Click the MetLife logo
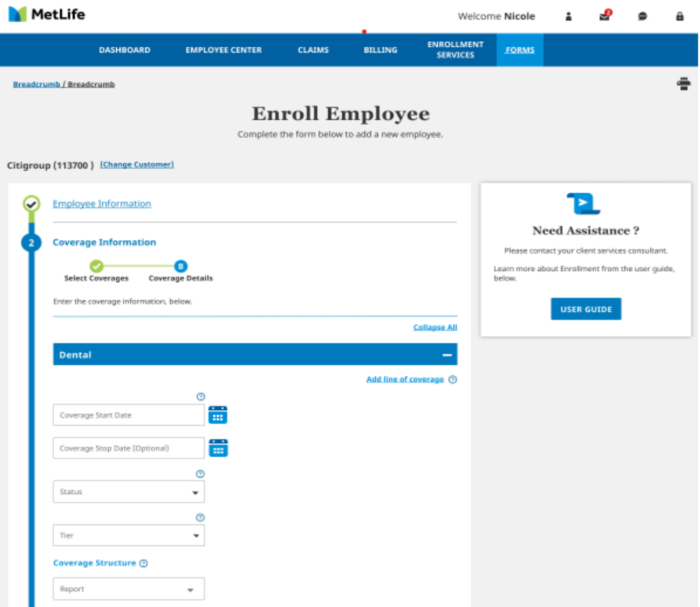Image resolution: width=700 pixels, height=607 pixels. [46, 13]
